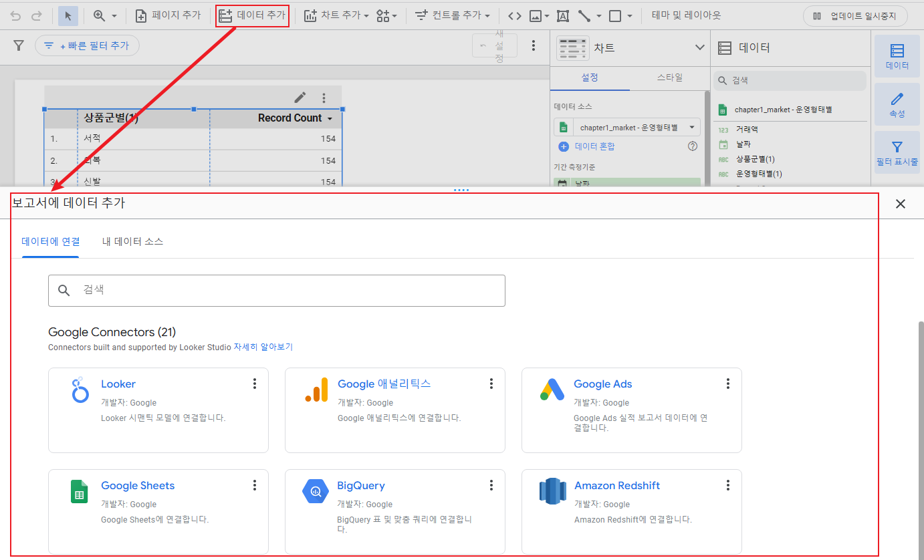
Task: Select the 데이터에 연결 tab
Action: [51, 241]
